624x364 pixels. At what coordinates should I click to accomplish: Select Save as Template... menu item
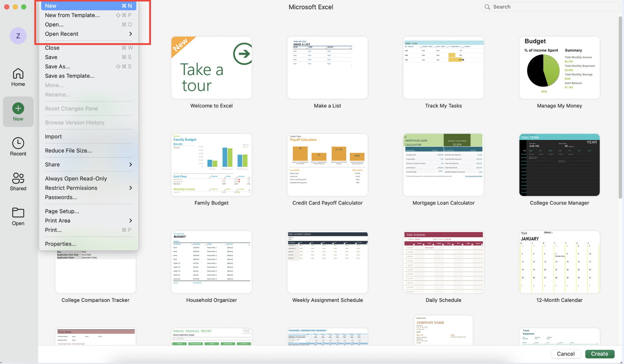(x=89, y=76)
